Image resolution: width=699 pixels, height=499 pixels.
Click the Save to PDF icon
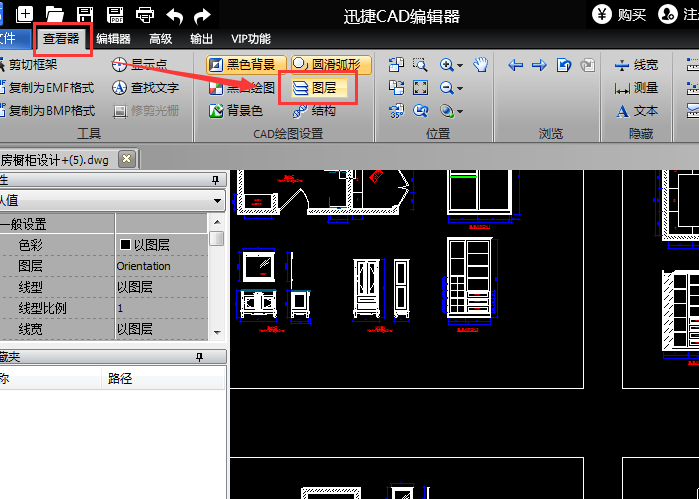click(115, 15)
